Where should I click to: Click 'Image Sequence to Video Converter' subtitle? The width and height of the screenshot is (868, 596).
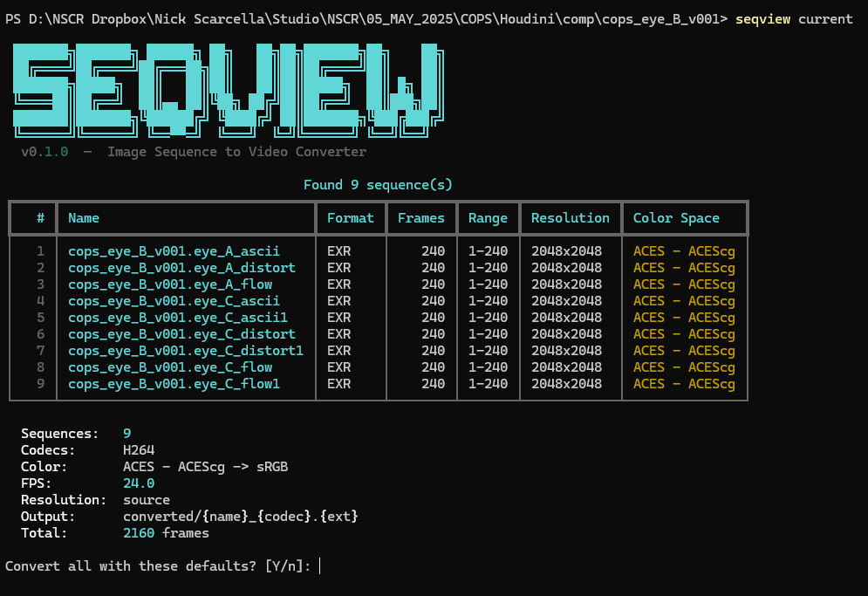pos(237,152)
